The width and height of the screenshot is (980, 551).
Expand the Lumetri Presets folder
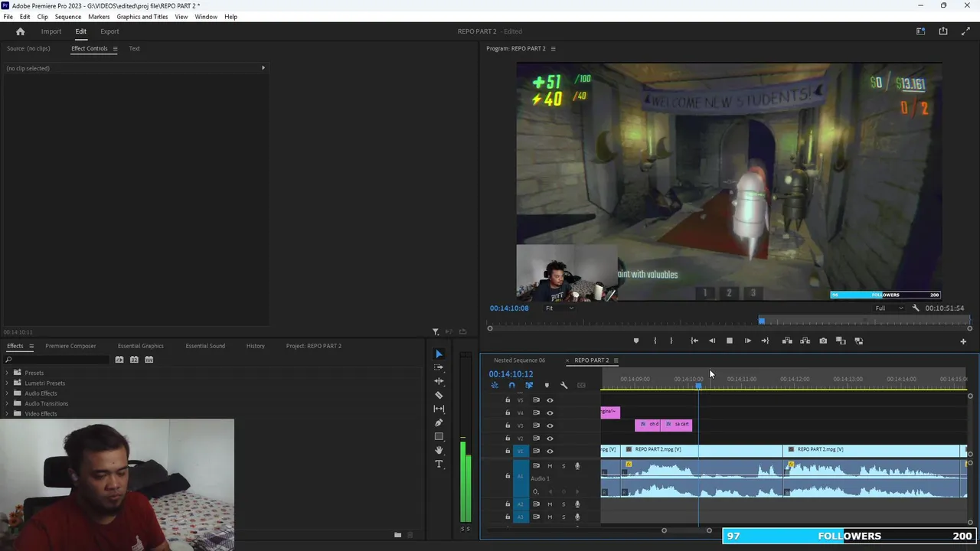tap(7, 383)
